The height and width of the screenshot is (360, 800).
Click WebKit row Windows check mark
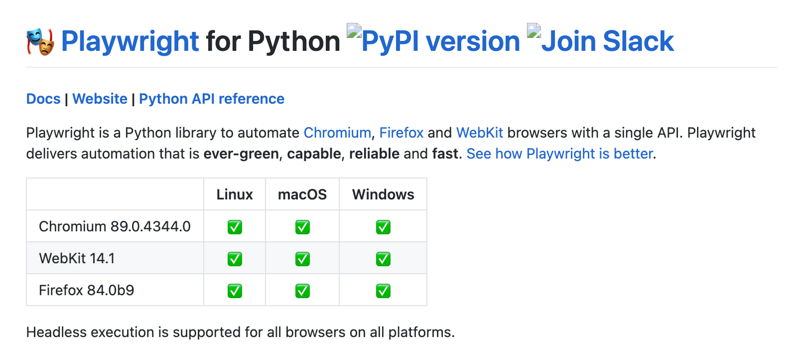(x=383, y=259)
